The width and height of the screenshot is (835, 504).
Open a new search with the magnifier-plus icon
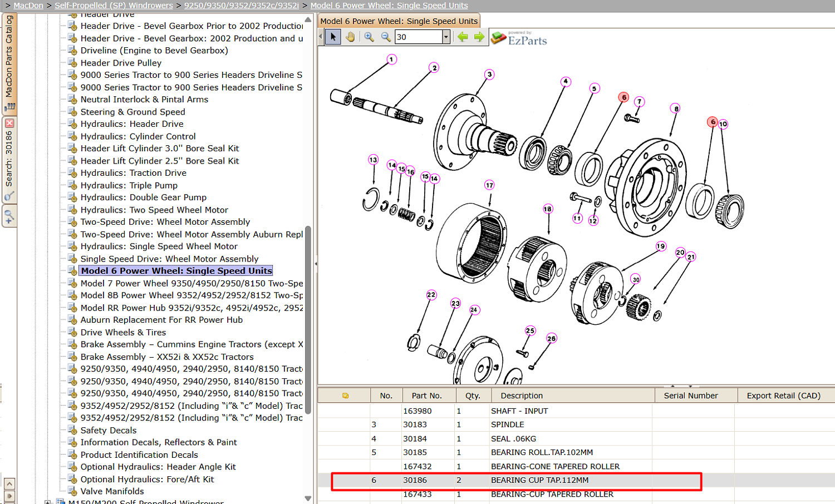tap(9, 217)
